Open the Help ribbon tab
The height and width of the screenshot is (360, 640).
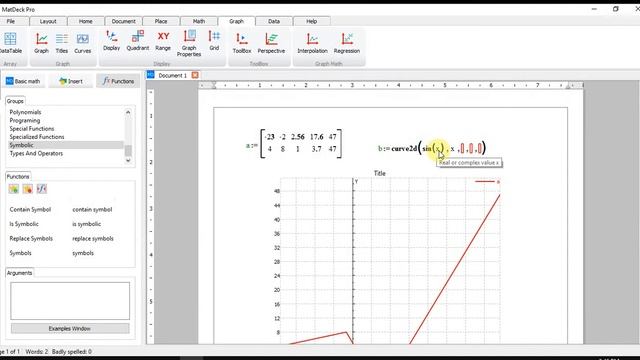click(311, 21)
